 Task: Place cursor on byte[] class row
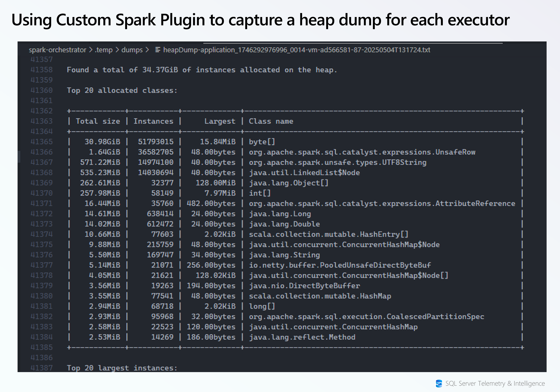pos(262,142)
